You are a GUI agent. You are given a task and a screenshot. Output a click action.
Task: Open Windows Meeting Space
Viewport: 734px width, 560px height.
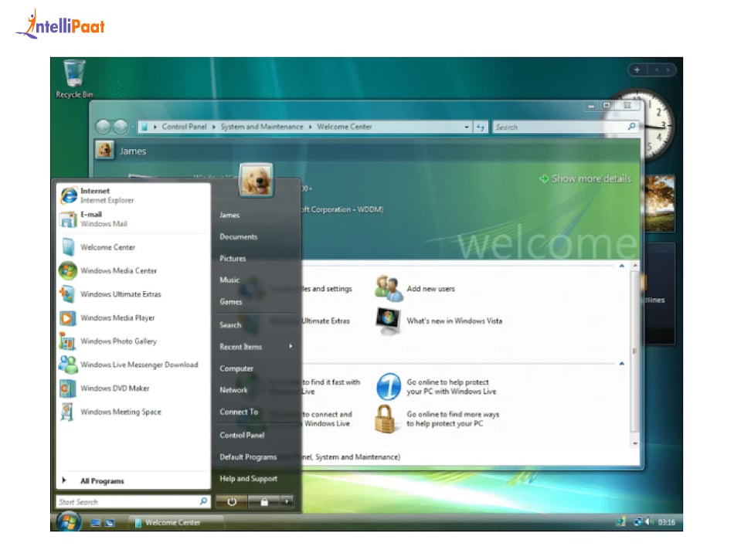[132, 412]
